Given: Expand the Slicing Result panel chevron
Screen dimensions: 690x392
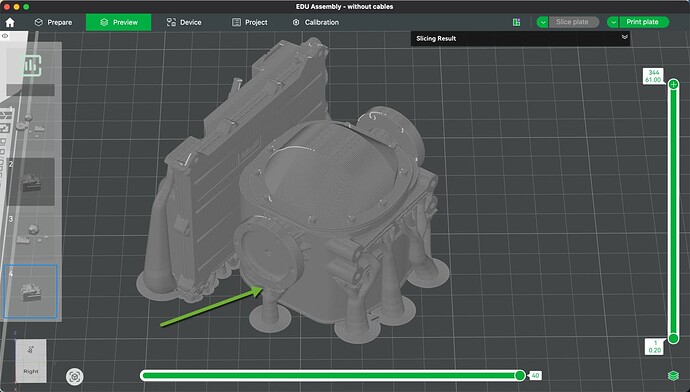Looking at the screenshot, I should 624,37.
